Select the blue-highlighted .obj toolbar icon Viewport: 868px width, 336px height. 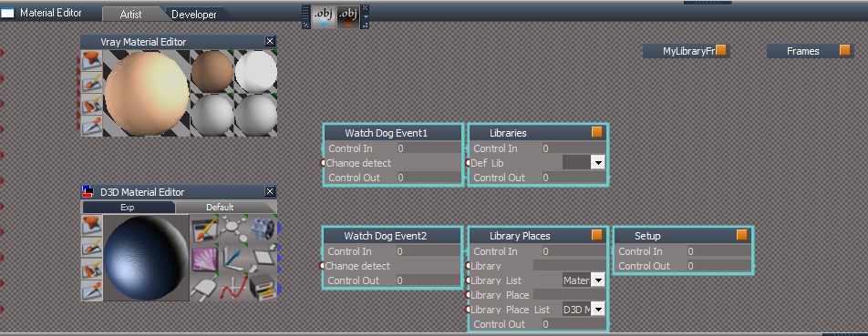(x=324, y=16)
